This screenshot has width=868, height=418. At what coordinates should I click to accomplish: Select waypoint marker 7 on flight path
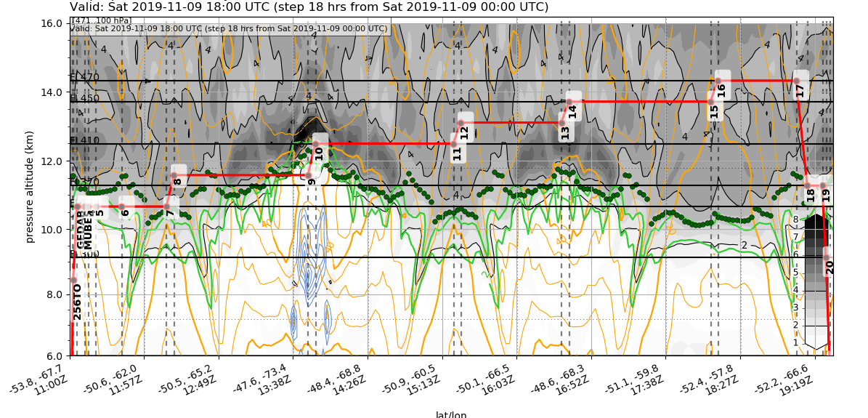pyautogui.click(x=166, y=206)
